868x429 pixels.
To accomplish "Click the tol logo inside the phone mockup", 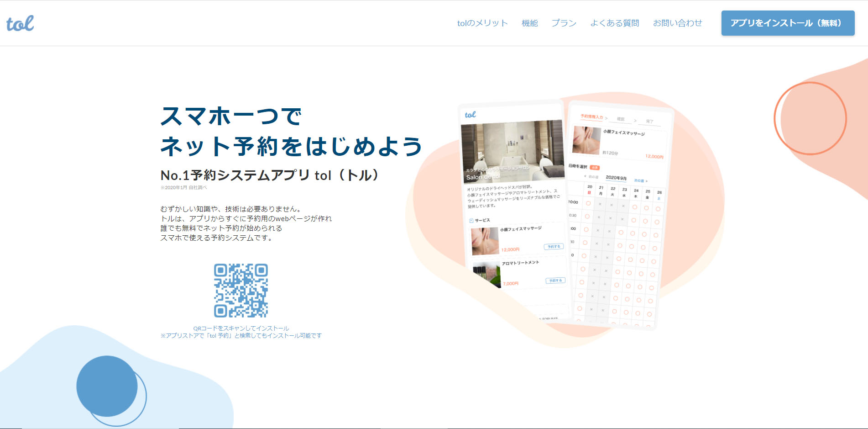I will click(x=470, y=115).
